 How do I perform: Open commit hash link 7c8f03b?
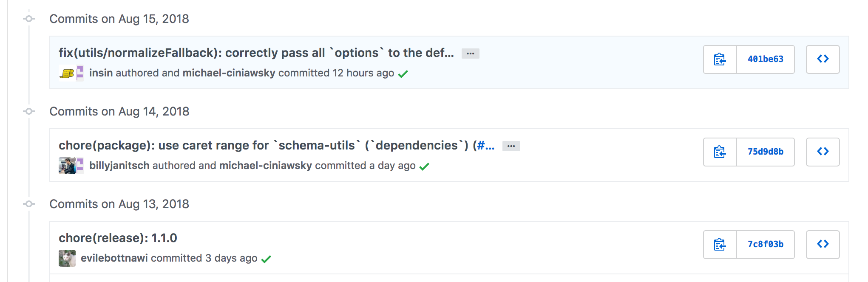click(x=765, y=245)
